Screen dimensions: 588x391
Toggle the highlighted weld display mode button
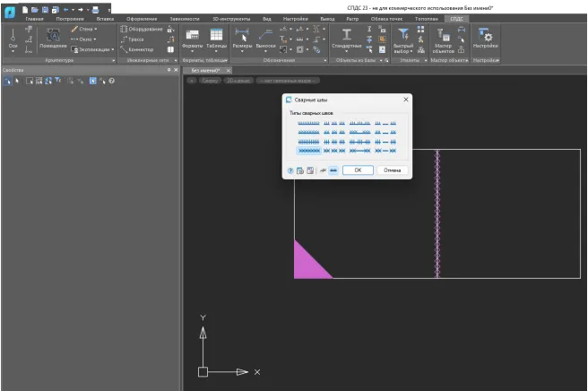coord(333,169)
